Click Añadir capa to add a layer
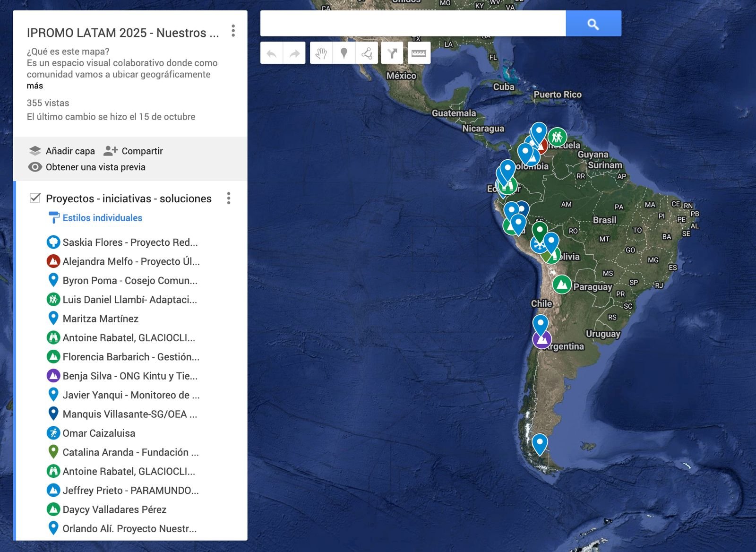The width and height of the screenshot is (756, 552). pyautogui.click(x=70, y=151)
